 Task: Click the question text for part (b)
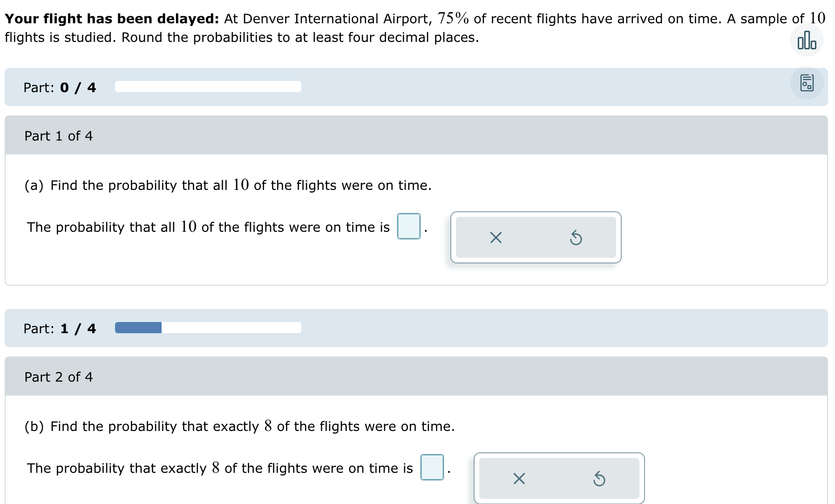point(239,426)
